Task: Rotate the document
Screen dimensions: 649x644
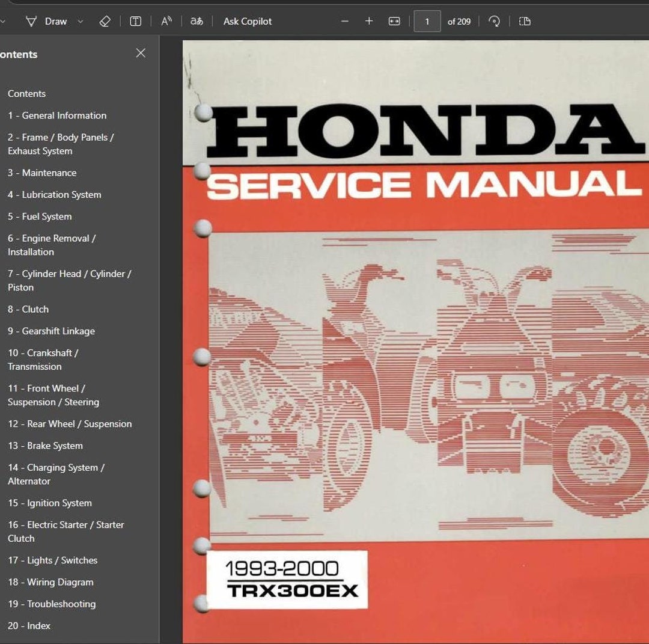Action: coord(494,22)
